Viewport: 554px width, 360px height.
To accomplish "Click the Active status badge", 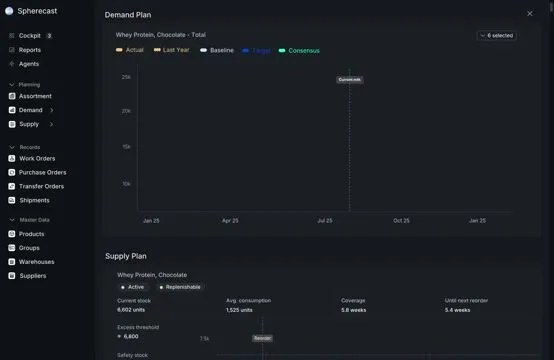I will pyautogui.click(x=132, y=287).
